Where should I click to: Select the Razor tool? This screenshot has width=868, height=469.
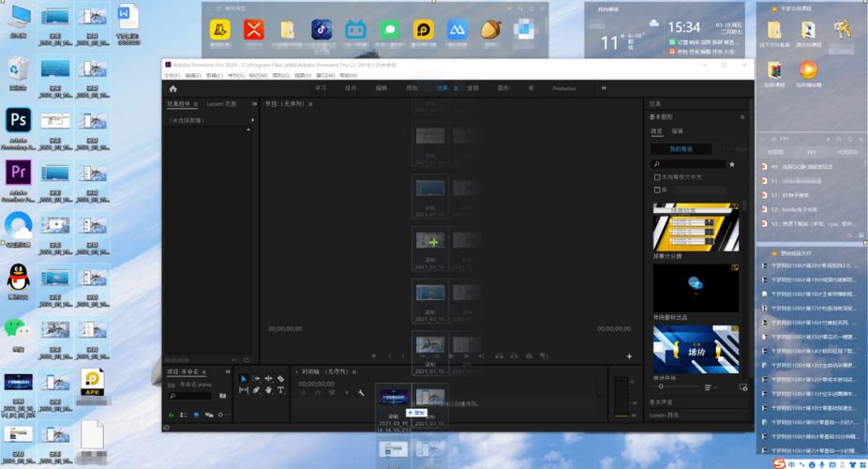(280, 379)
